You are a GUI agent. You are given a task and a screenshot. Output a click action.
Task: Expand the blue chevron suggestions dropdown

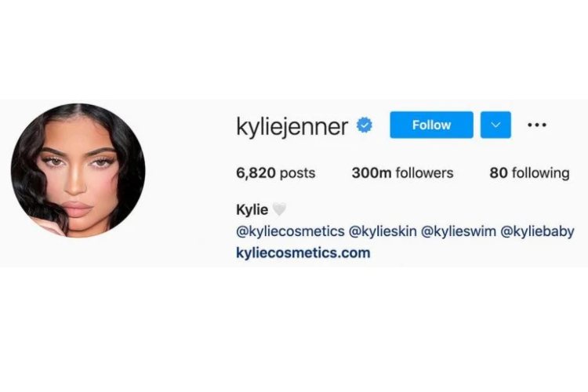(495, 125)
